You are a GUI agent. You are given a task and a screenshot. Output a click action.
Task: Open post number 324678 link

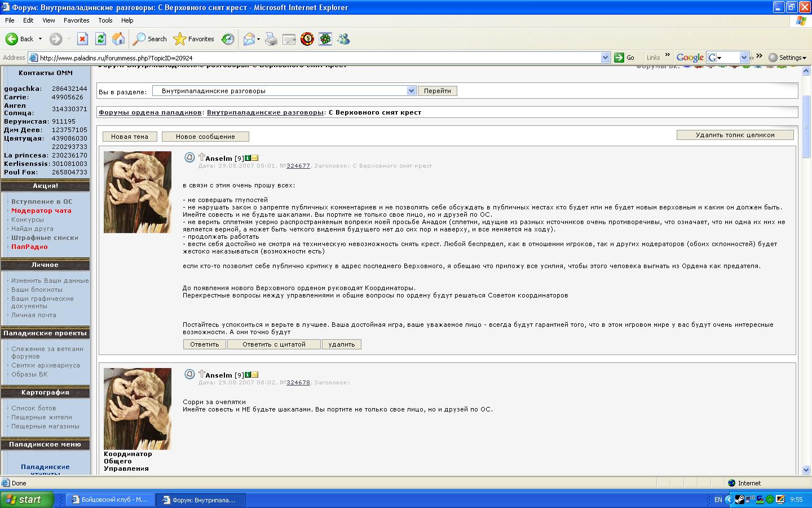(x=298, y=383)
